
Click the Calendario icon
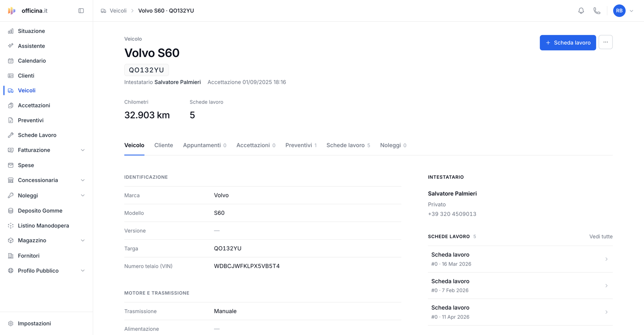pos(11,61)
